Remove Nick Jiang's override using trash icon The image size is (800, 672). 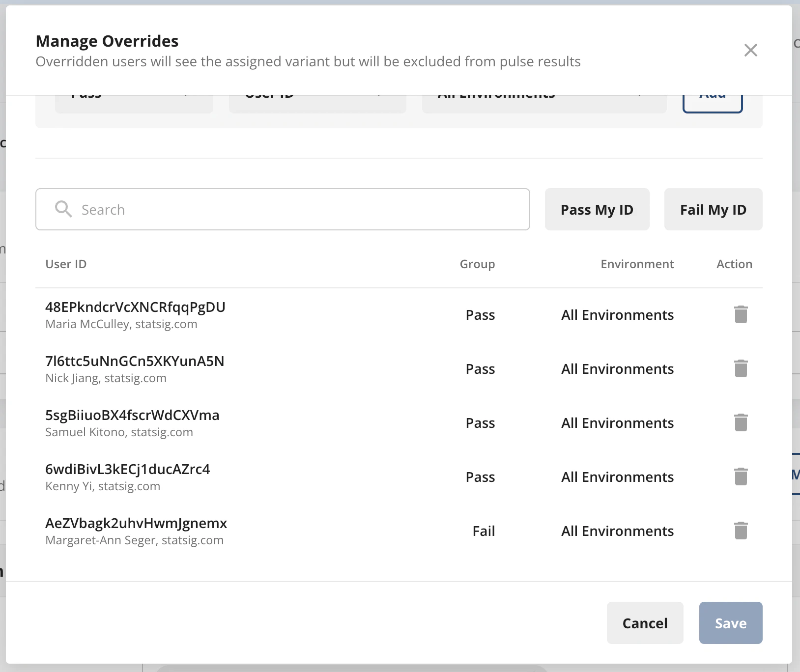[x=740, y=368]
